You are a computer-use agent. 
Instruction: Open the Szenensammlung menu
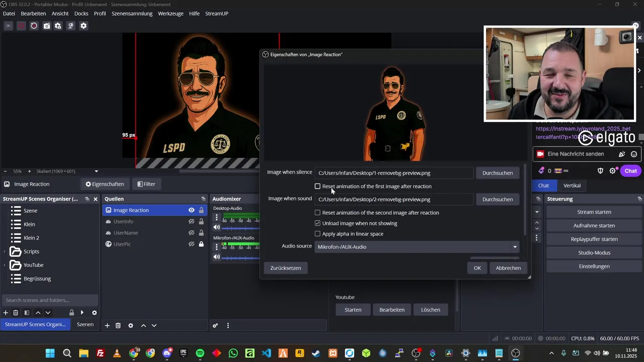point(132,14)
